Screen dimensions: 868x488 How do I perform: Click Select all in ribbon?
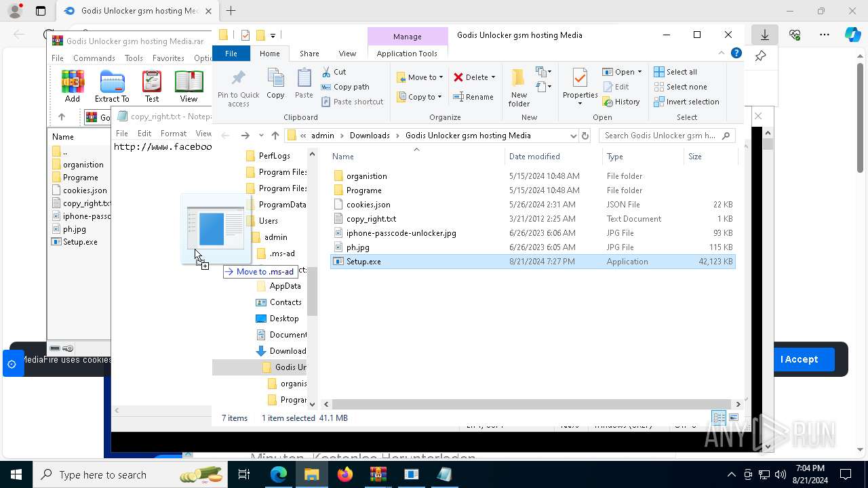(x=675, y=72)
